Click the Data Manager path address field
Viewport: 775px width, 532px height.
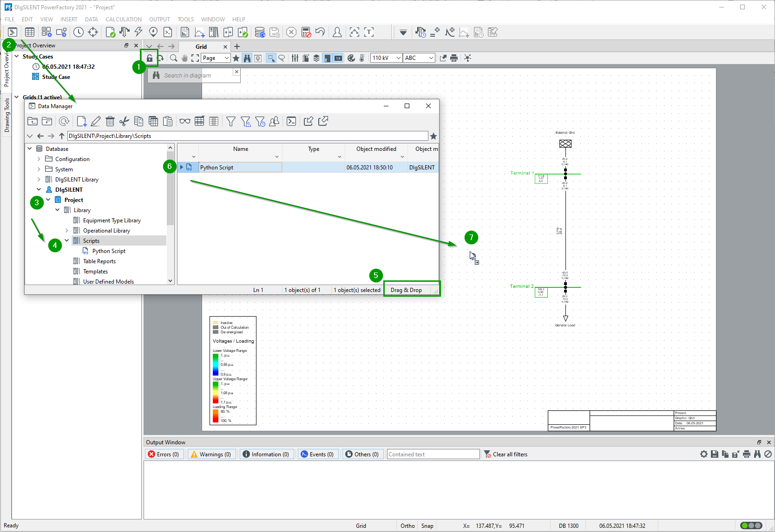(x=248, y=136)
